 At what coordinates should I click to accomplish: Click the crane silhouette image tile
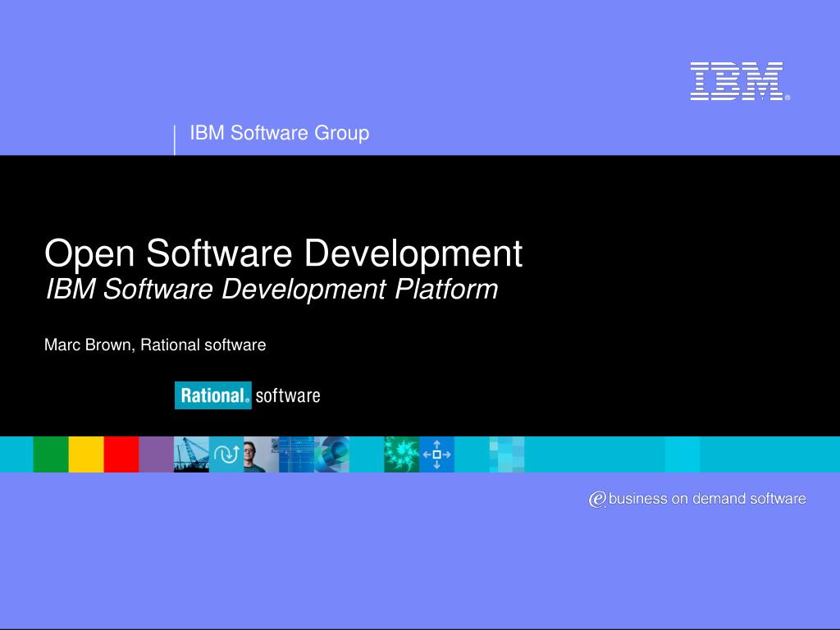coord(191,454)
